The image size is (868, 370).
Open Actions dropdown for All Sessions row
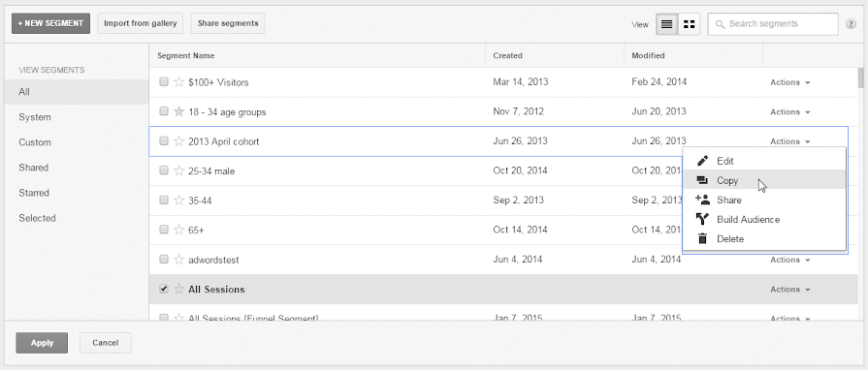[x=790, y=290]
